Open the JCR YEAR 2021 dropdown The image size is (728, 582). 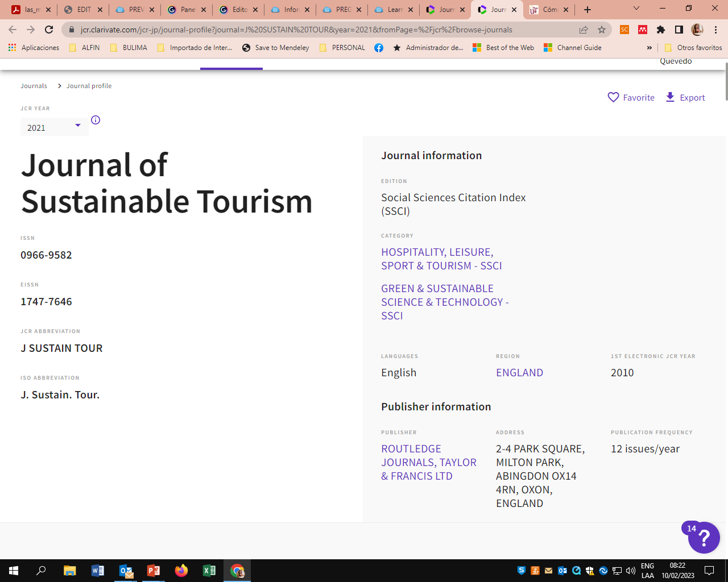click(54, 127)
